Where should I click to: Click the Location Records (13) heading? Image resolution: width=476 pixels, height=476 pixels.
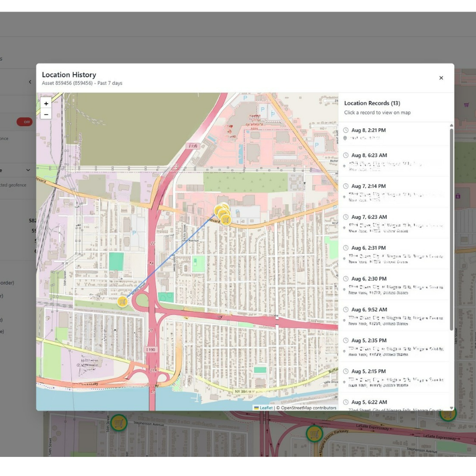(x=372, y=103)
